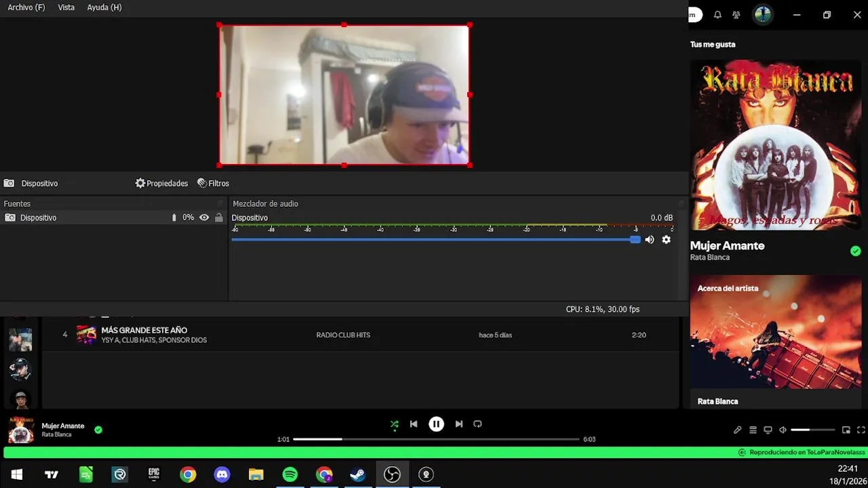Click the '0.0 dB' mixer level value
Viewport: 868px width, 488px height.
click(x=662, y=218)
